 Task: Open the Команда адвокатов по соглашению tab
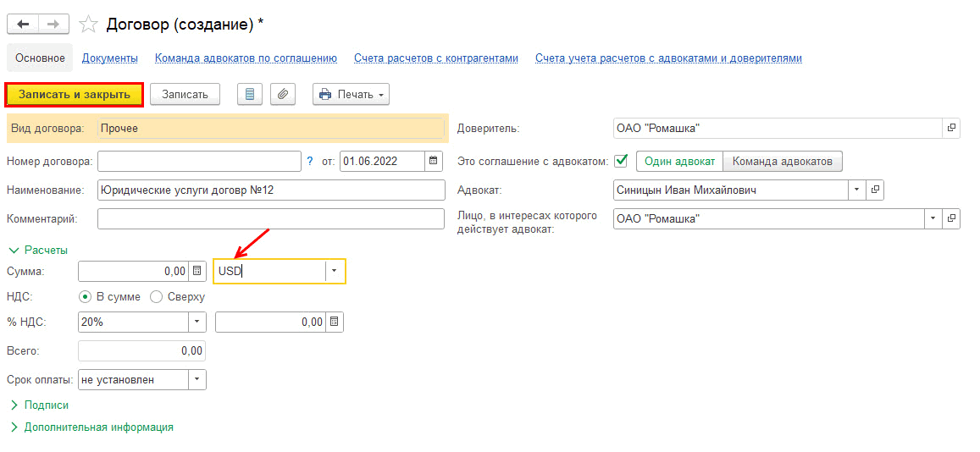click(x=246, y=58)
